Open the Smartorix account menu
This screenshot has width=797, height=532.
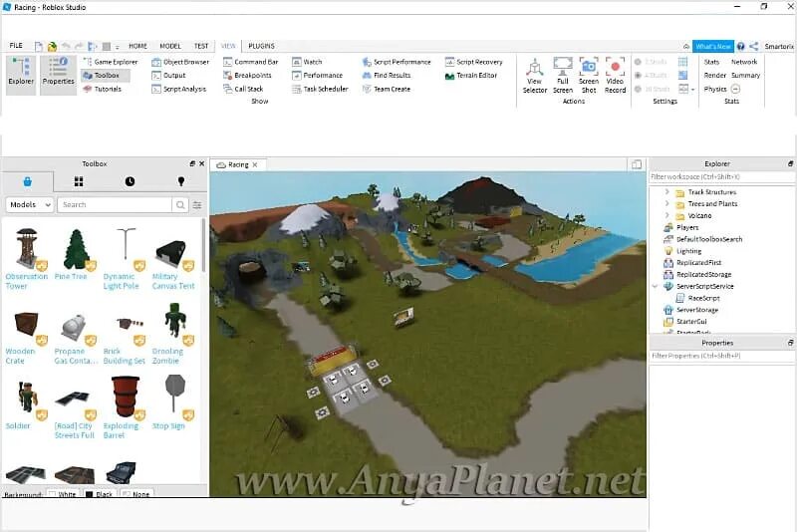pyautogui.click(x=779, y=46)
